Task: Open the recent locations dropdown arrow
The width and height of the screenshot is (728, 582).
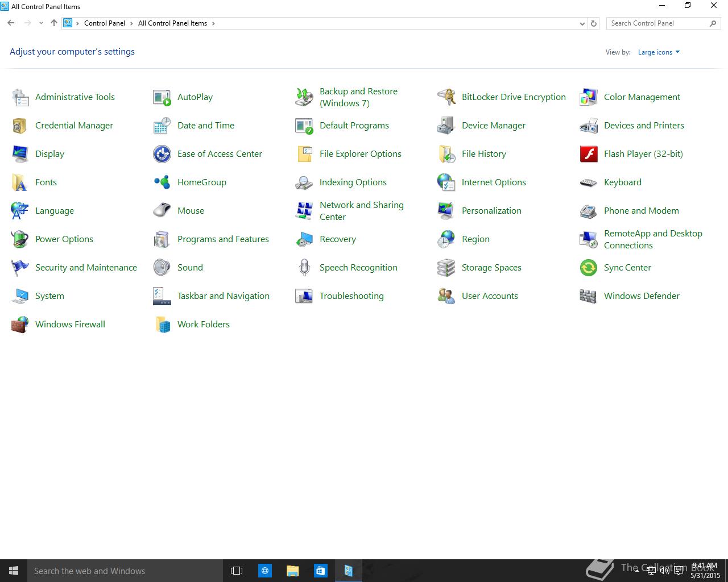Action: point(41,23)
